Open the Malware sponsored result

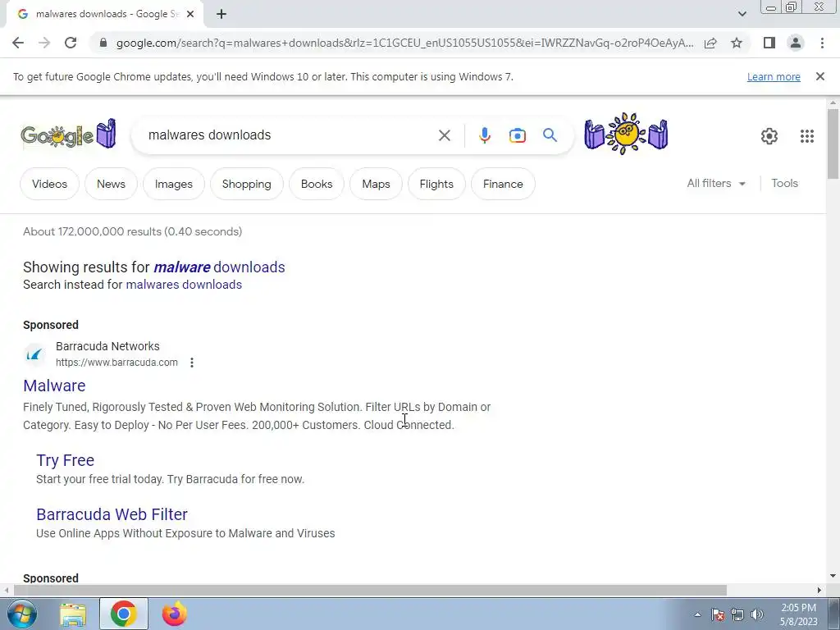point(54,386)
